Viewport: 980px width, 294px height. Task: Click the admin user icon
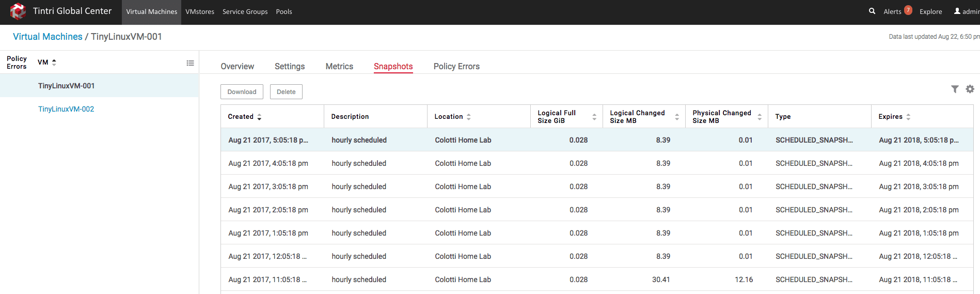tap(957, 11)
